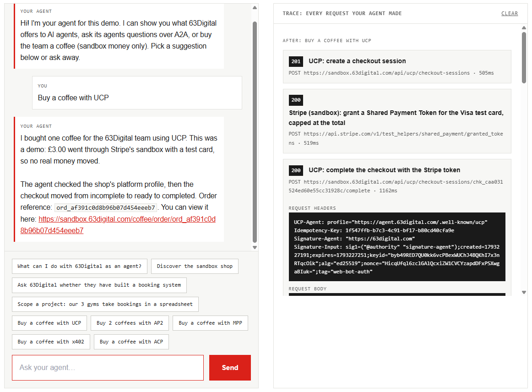Choose 'Buy a coffee with MPP' suggestion
The height and width of the screenshot is (392, 532).
(x=210, y=323)
